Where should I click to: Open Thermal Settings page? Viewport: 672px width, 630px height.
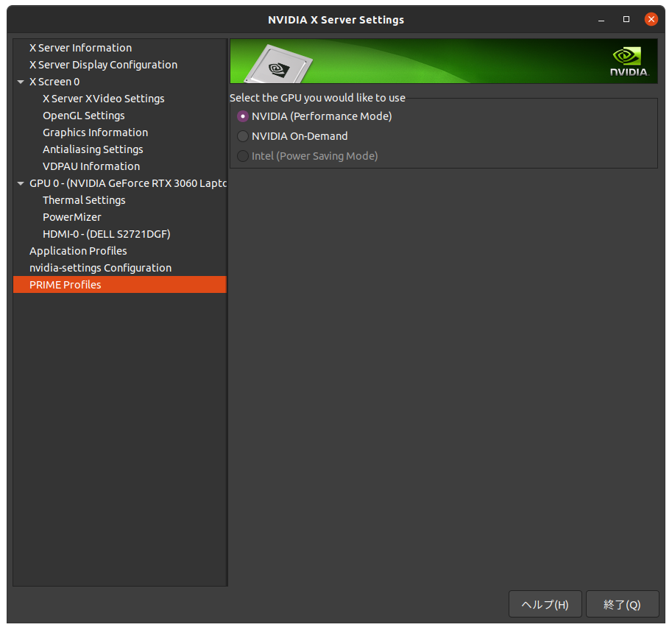pos(84,200)
